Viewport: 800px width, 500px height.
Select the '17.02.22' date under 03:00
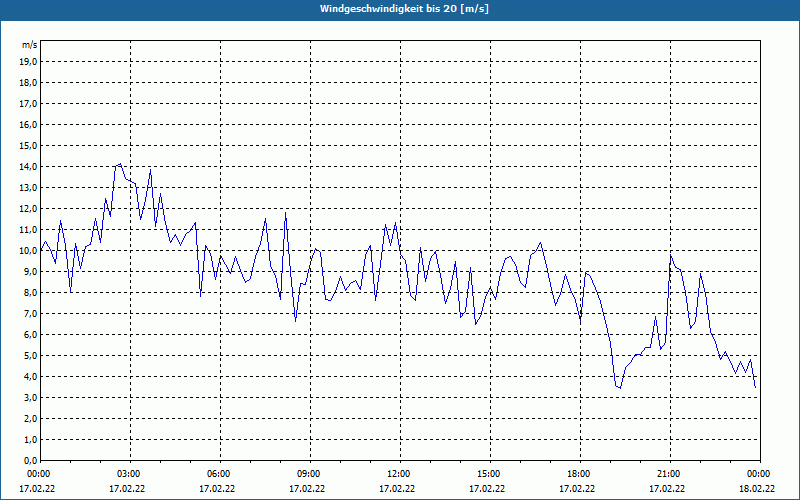pos(127,489)
